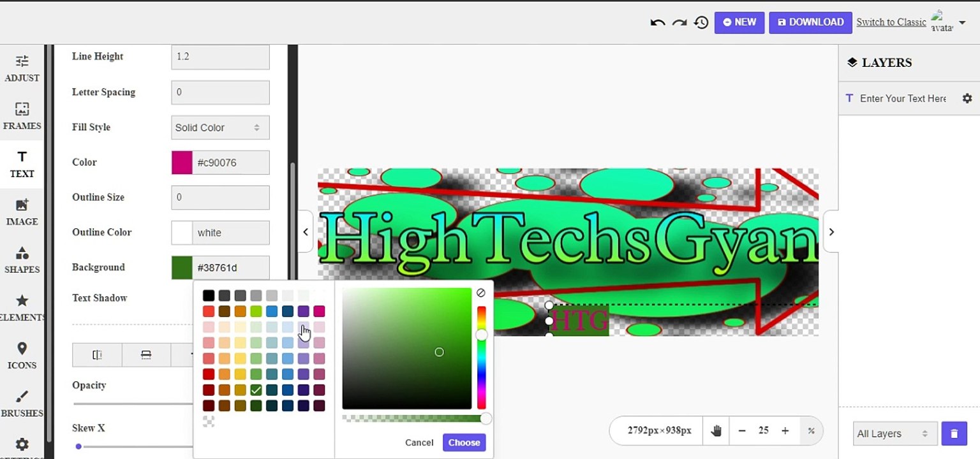Screen dimensions: 980x459
Task: Expand the avatar account menu arrow
Action: [962, 22]
